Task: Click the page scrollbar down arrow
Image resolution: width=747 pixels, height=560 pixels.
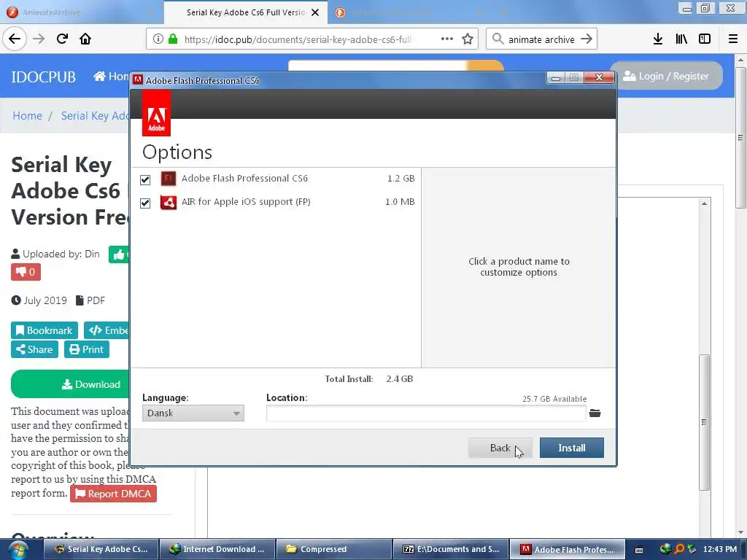Action: pyautogui.click(x=741, y=533)
